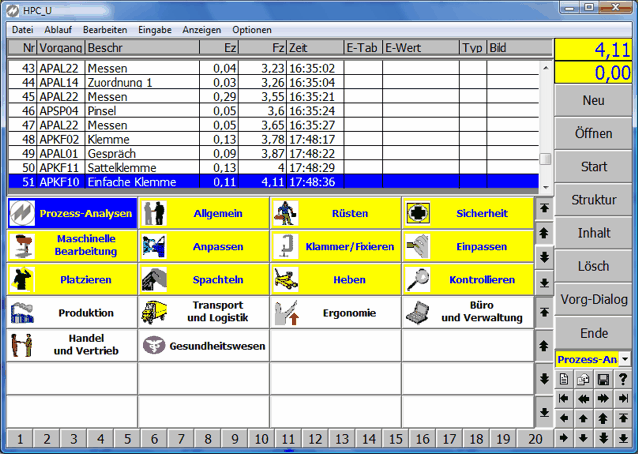Click the floppy disk save icon
The height and width of the screenshot is (454, 638).
tap(604, 379)
